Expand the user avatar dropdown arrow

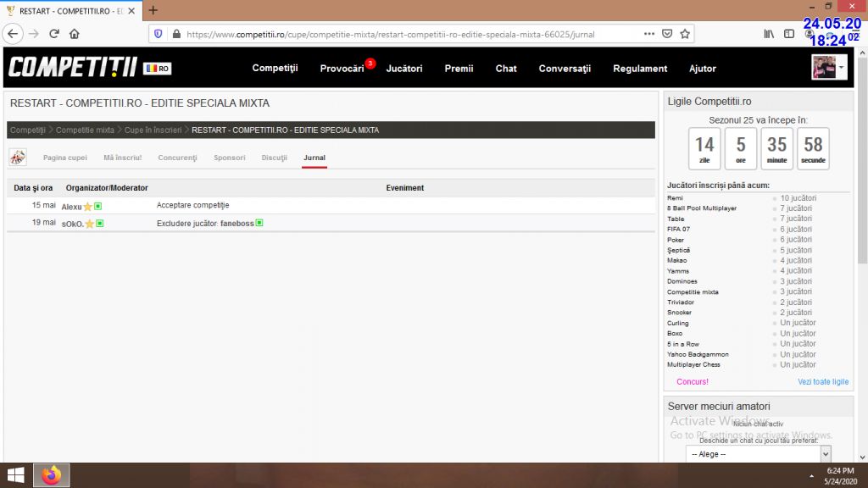click(x=841, y=68)
